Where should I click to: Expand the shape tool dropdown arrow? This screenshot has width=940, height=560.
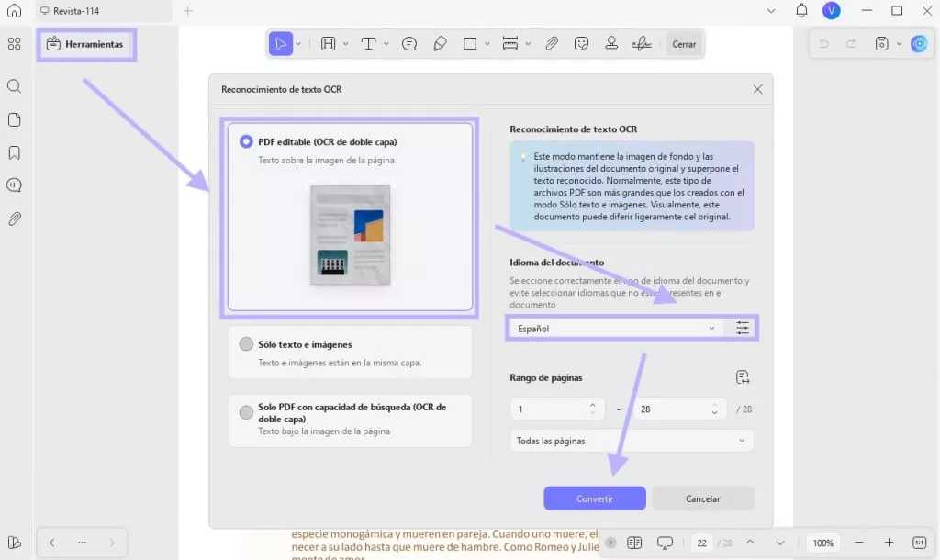[x=487, y=44]
